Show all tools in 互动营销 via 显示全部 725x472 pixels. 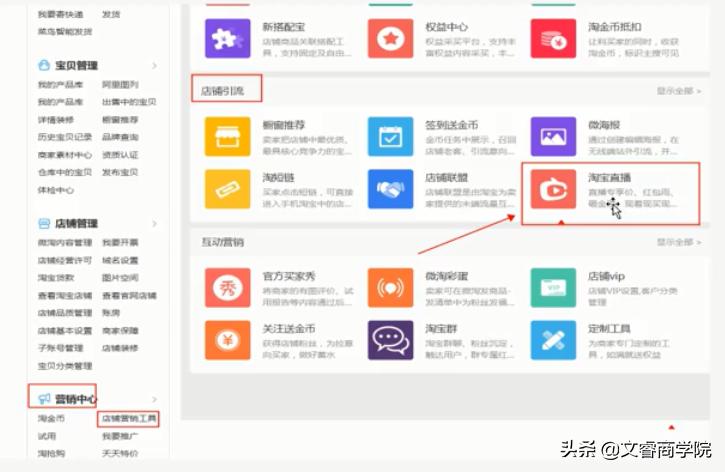[679, 242]
